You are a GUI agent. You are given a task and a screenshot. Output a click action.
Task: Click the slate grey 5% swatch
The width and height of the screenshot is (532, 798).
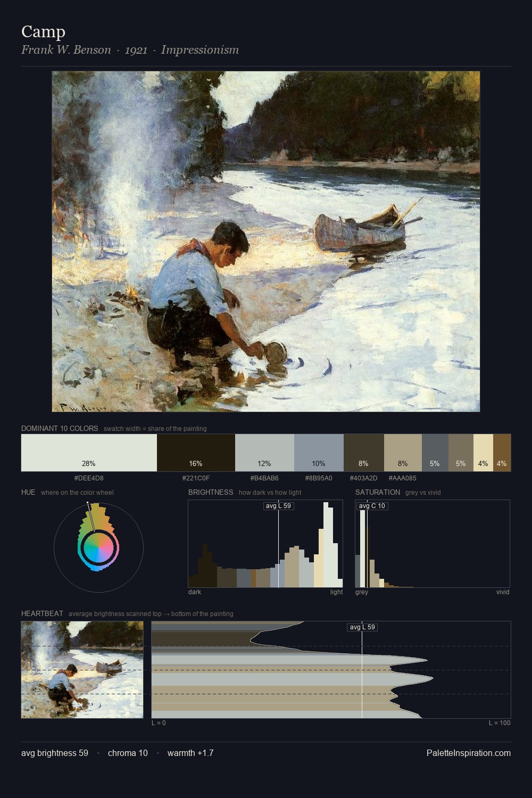coord(435,453)
